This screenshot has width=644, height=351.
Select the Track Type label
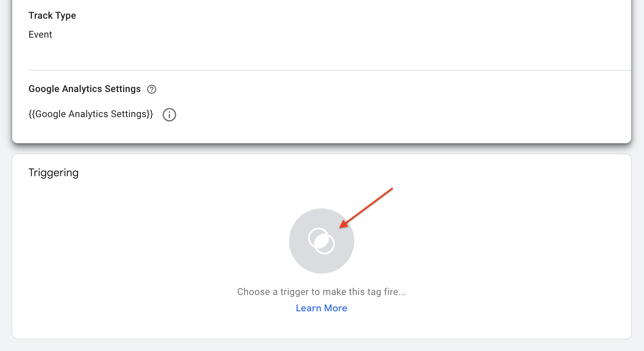click(52, 16)
